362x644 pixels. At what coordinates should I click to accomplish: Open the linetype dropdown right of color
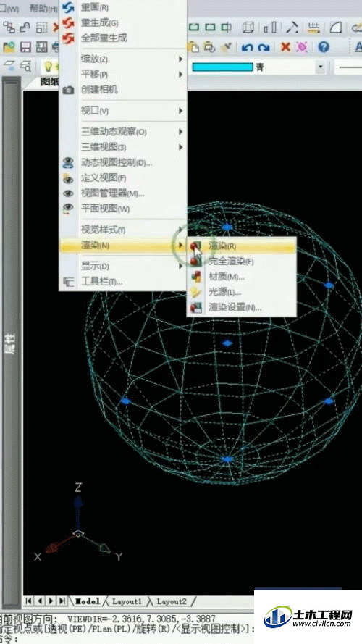coord(348,67)
